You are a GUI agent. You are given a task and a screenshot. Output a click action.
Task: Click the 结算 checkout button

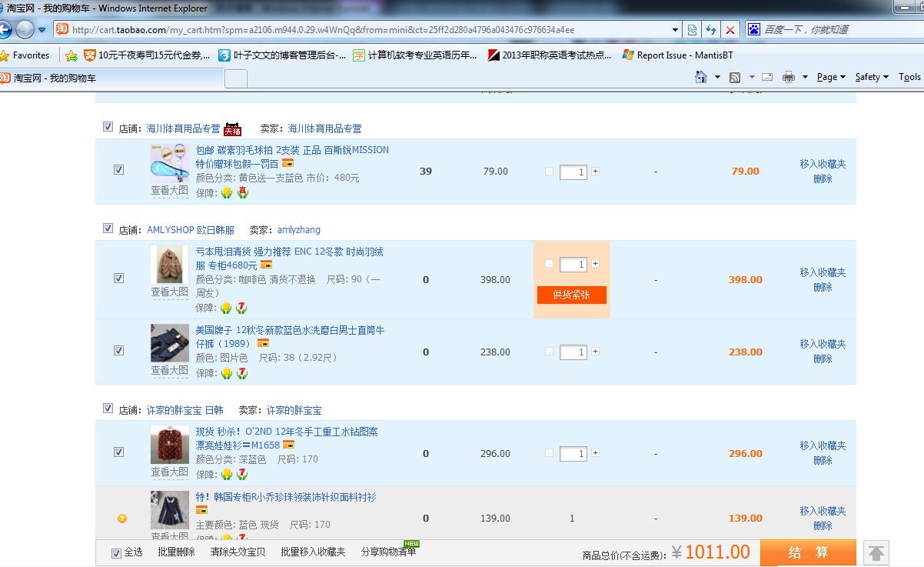click(x=807, y=552)
